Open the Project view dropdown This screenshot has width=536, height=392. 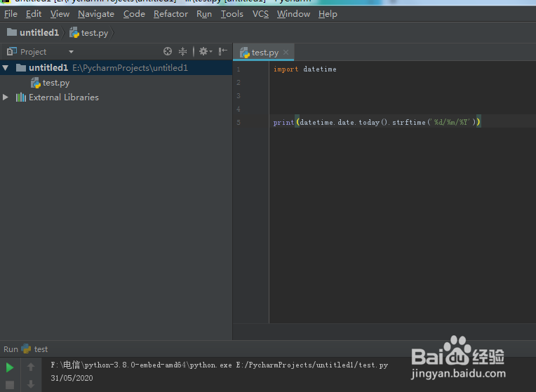pyautogui.click(x=71, y=52)
